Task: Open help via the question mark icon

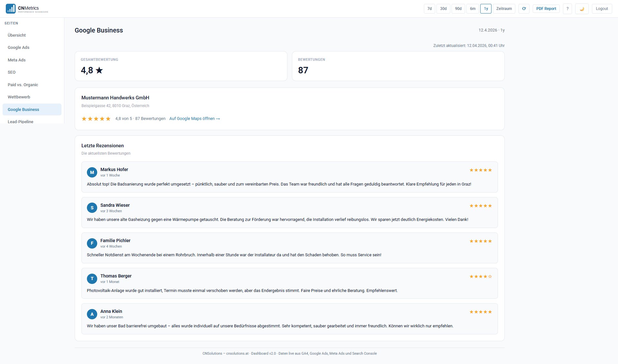Action: click(567, 9)
